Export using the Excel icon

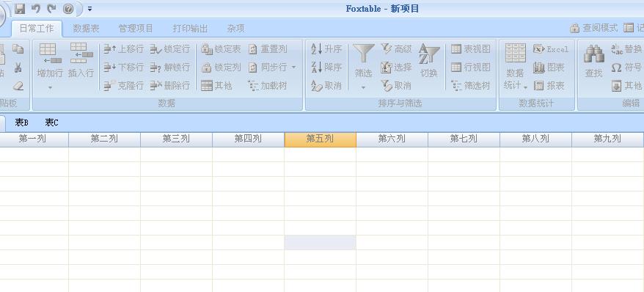[x=538, y=49]
